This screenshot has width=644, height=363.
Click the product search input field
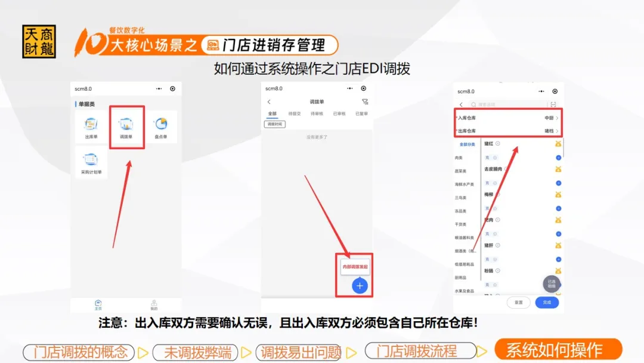(507, 104)
